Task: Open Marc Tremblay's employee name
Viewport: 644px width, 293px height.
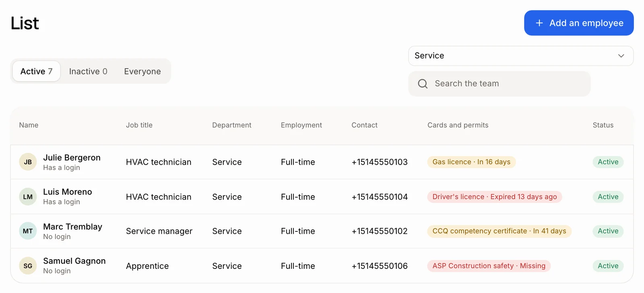Action: pos(73,227)
